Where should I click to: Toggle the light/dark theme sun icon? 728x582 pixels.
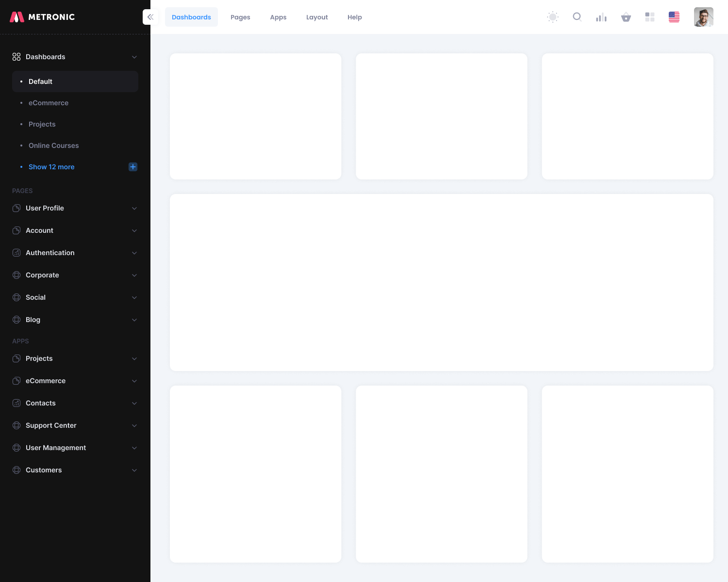point(553,17)
